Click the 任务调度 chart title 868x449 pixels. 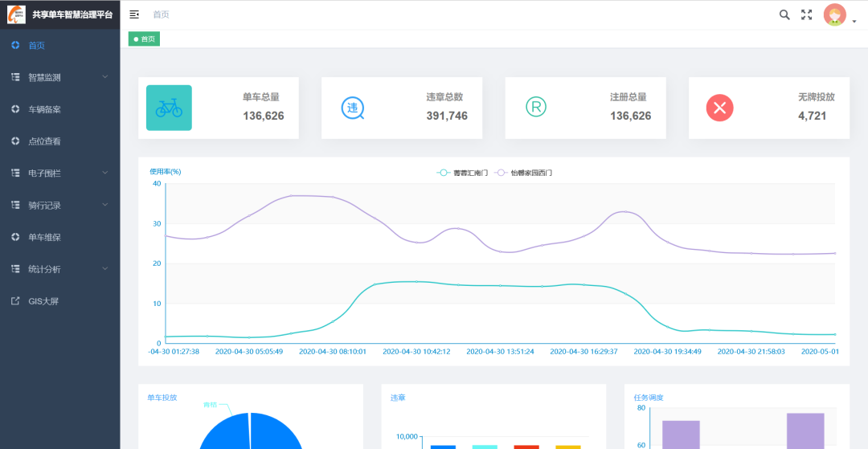(x=649, y=398)
